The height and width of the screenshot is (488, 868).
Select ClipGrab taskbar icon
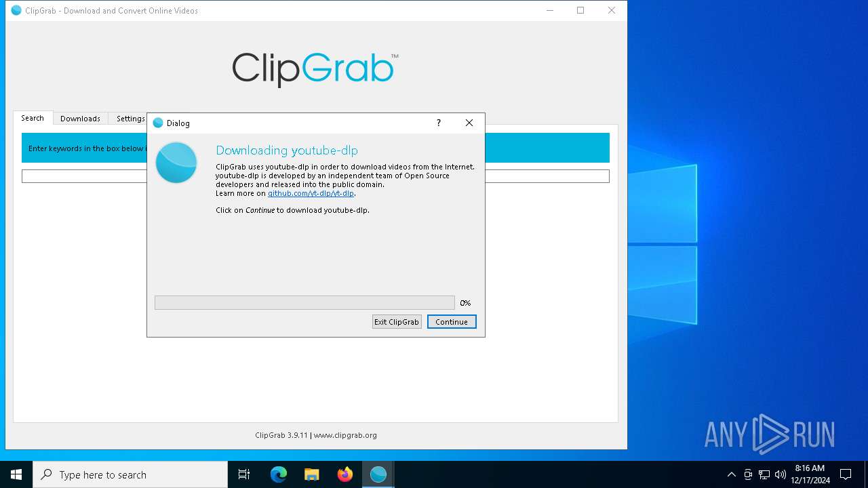(x=378, y=474)
